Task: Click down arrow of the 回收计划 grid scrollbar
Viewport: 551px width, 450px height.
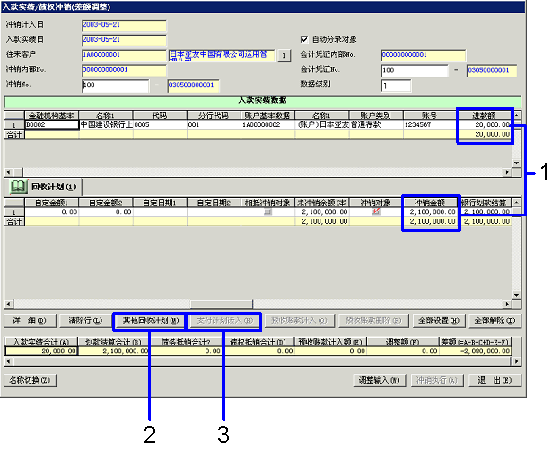Action: [516, 295]
